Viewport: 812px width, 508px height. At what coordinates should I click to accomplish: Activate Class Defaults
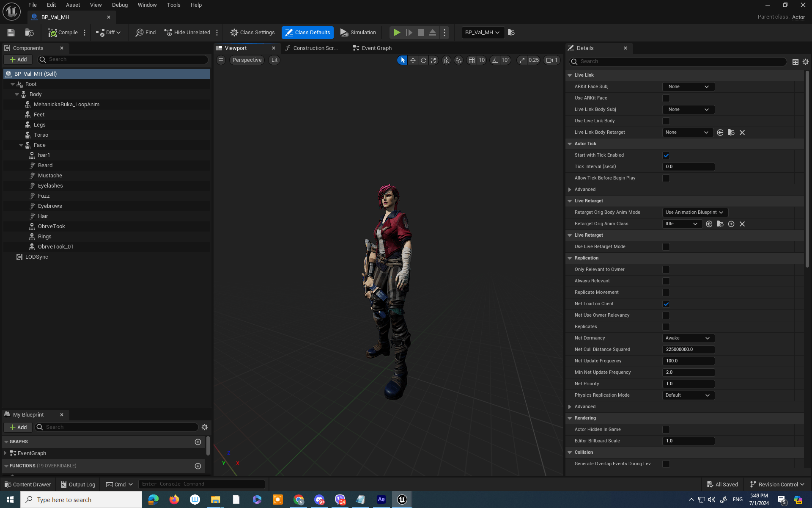coord(307,33)
